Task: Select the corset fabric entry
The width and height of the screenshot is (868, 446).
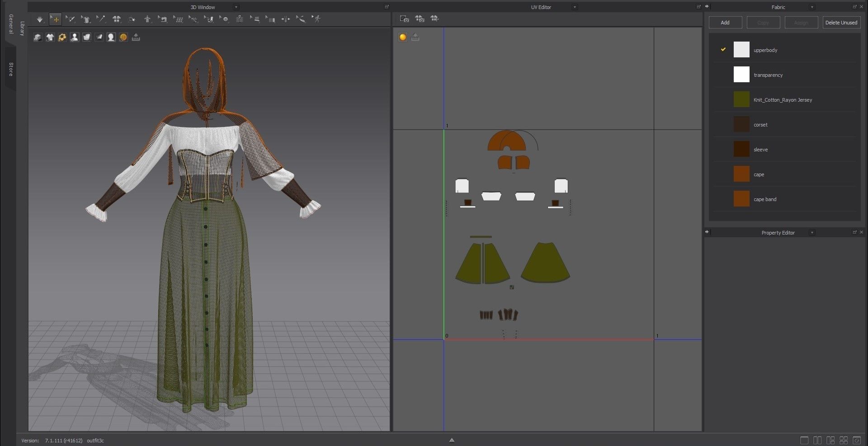Action: coord(784,124)
